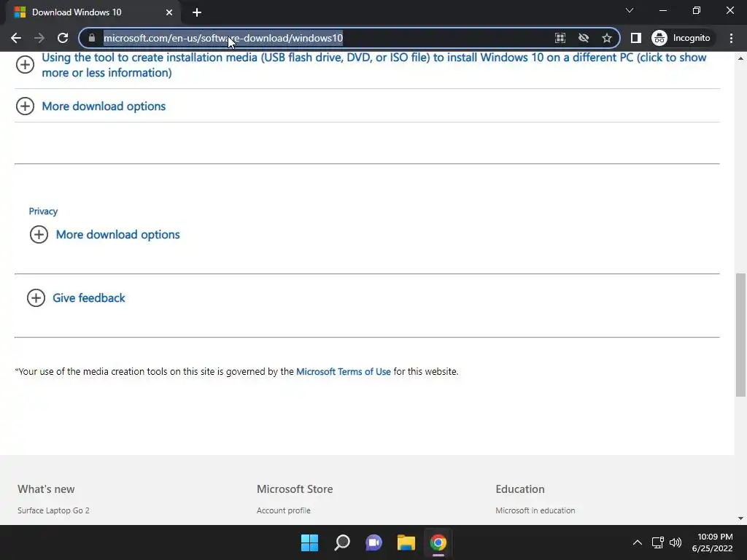
Task: Open Account profile footer link
Action: click(x=284, y=510)
